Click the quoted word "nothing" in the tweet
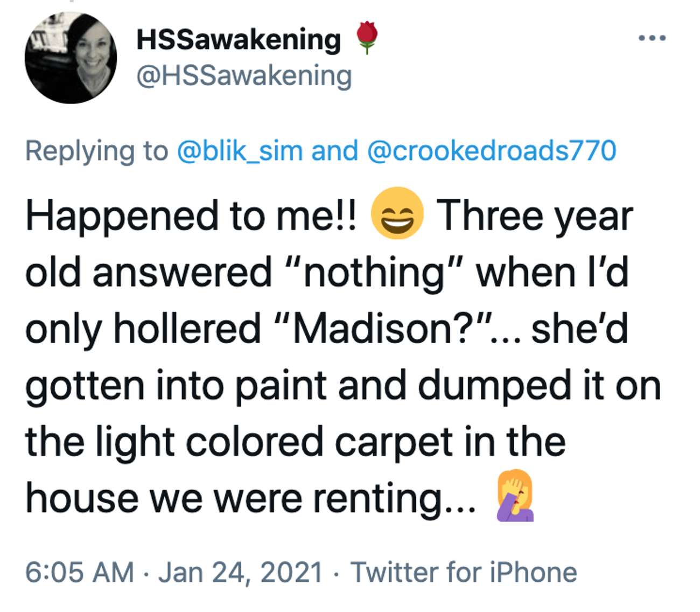700x612 pixels. click(374, 272)
